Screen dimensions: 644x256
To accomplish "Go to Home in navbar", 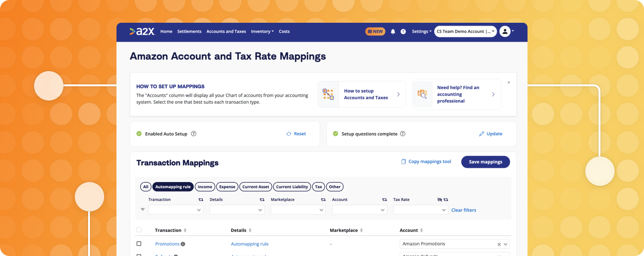I will tap(166, 31).
